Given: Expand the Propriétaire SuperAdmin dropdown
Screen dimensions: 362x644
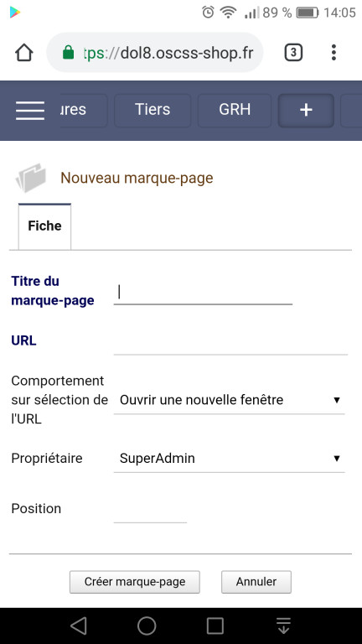Looking at the screenshot, I should click(229, 459).
